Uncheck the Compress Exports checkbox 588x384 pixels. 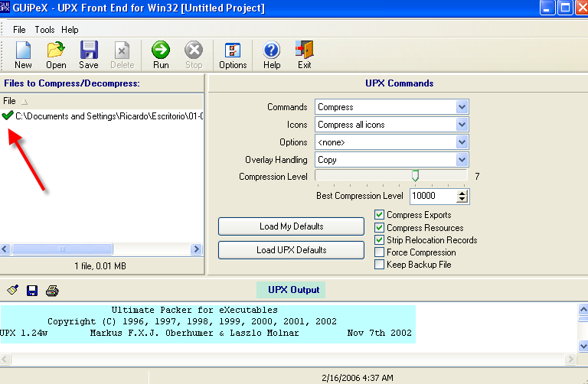click(x=380, y=215)
